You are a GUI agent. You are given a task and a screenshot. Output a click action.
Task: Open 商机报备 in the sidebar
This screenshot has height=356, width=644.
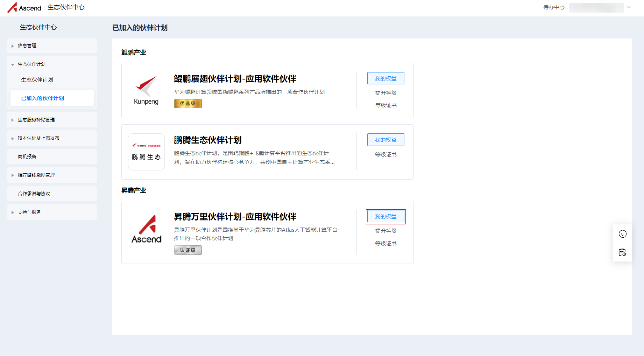52,156
